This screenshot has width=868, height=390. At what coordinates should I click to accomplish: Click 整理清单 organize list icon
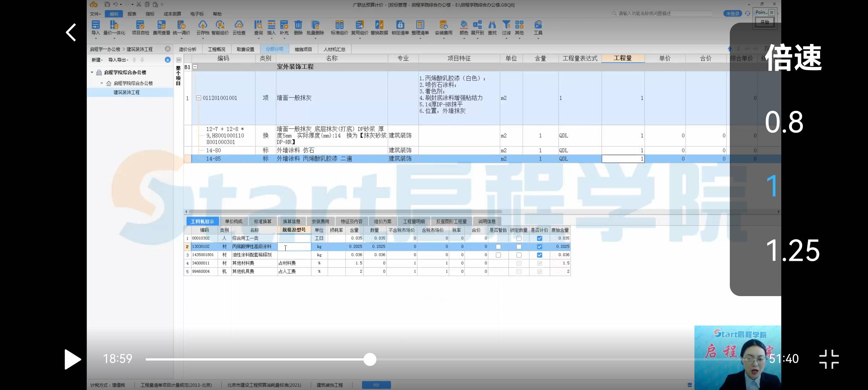click(x=420, y=27)
